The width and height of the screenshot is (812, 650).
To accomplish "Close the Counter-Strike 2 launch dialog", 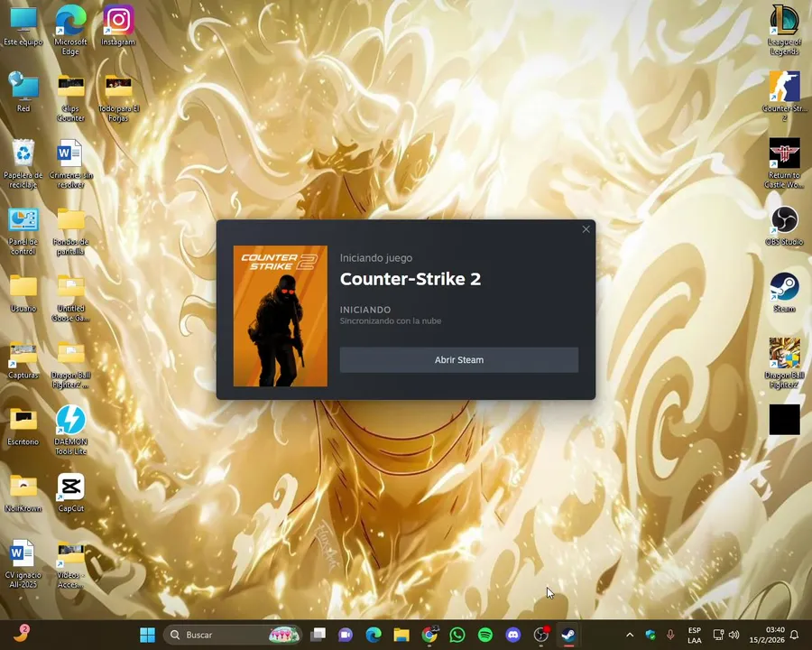I will [586, 229].
